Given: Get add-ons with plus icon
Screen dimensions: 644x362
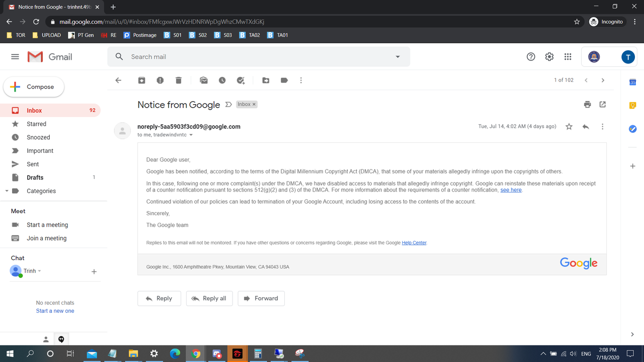Looking at the screenshot, I should [x=633, y=166].
